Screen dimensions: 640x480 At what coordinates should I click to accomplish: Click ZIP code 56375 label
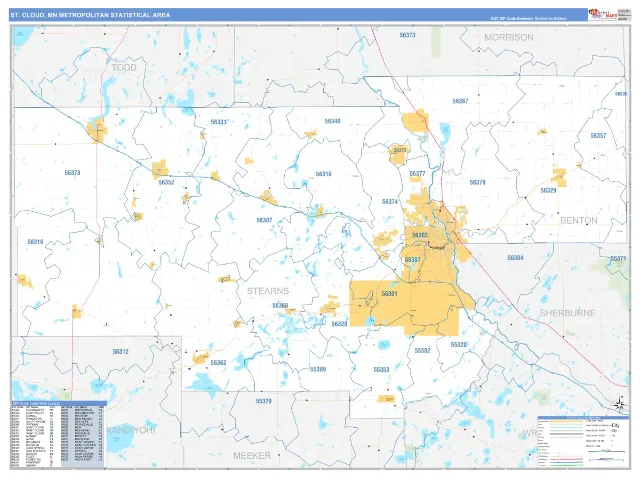(400, 150)
